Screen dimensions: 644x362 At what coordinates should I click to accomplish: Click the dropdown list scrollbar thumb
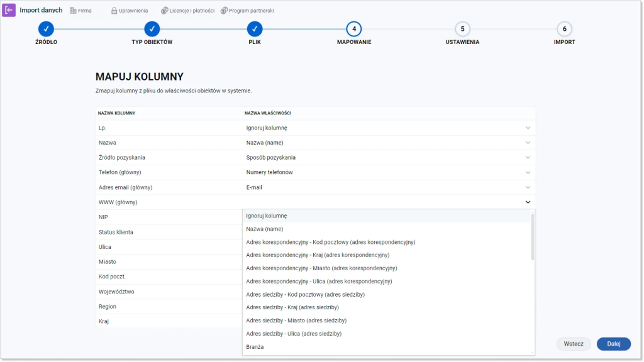533,237
